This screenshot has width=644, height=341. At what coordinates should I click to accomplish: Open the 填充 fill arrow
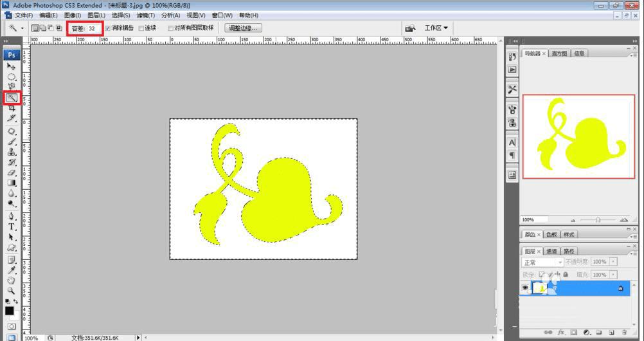(614, 274)
